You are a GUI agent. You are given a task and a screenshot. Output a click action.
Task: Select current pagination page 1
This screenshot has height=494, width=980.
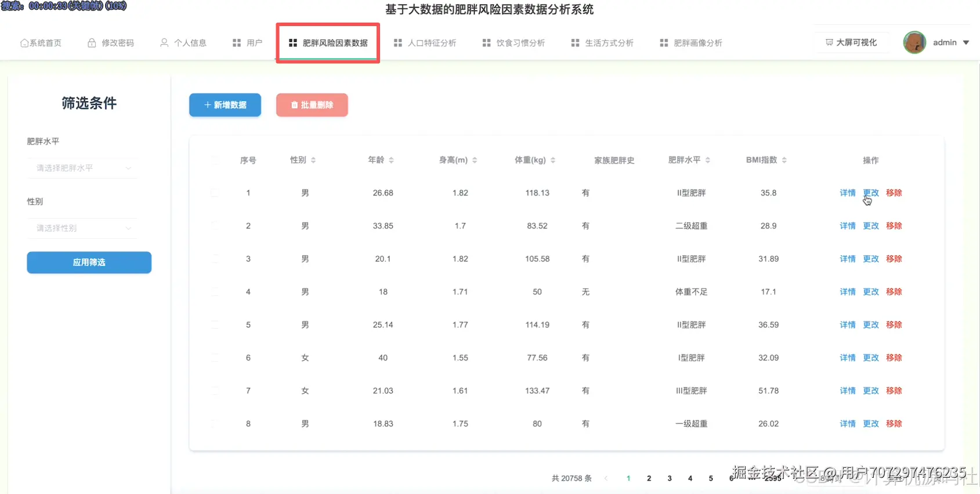click(x=628, y=478)
